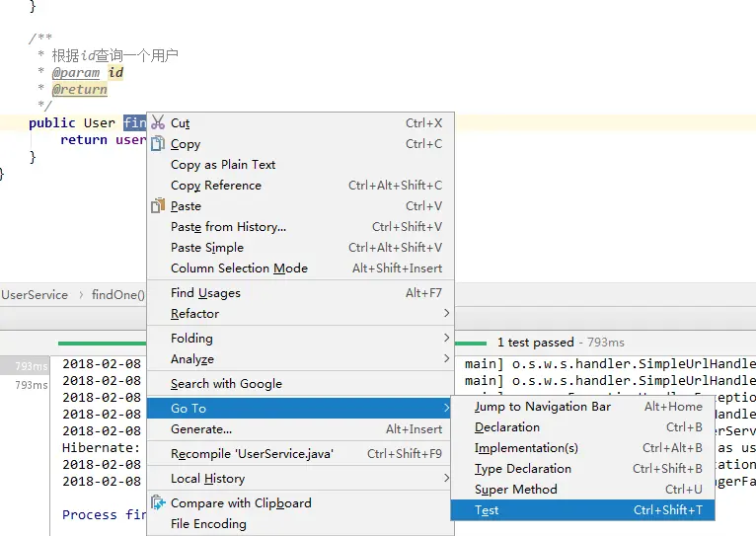Click the Paste clipboard icon
756x536 pixels.
[158, 206]
